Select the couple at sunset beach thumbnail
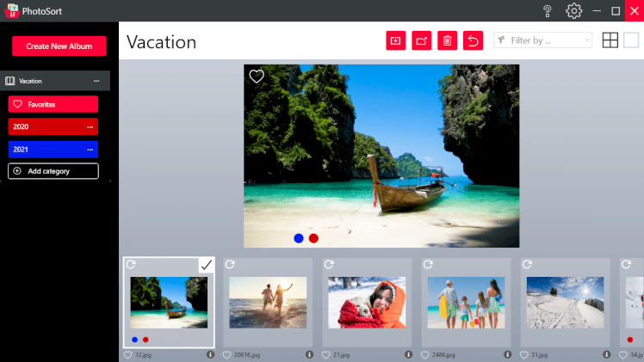Screen dimensions: 644x362 point(268,303)
